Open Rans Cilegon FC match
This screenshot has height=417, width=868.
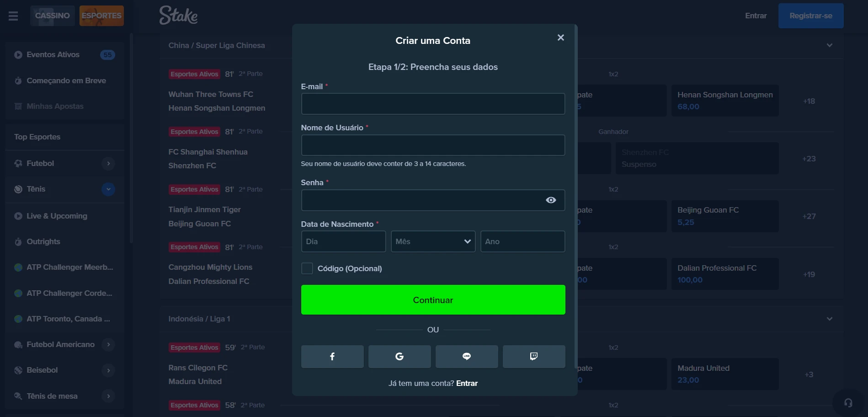[x=198, y=368]
